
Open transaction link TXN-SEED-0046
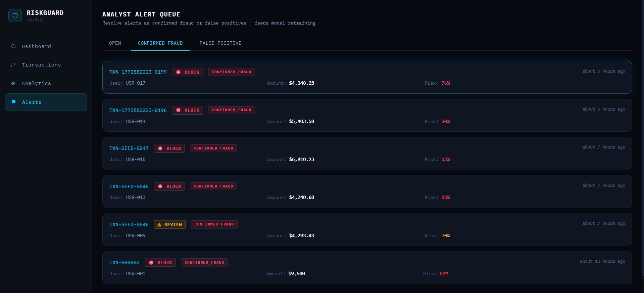pos(129,186)
